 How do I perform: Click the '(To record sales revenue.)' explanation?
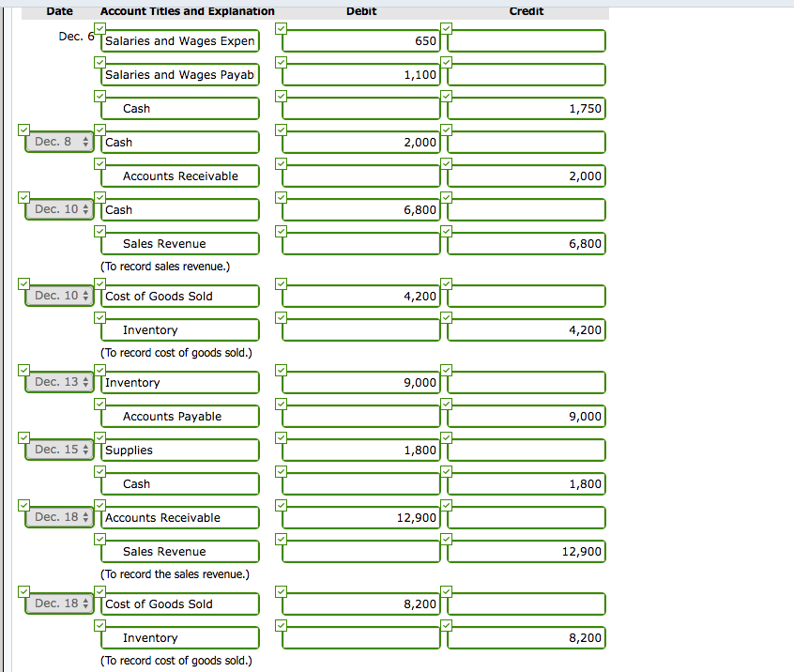[165, 267]
